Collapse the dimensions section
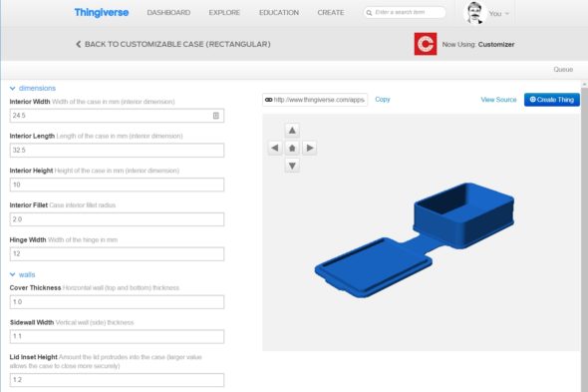Screen dimensions: 588x392 pos(33,88)
